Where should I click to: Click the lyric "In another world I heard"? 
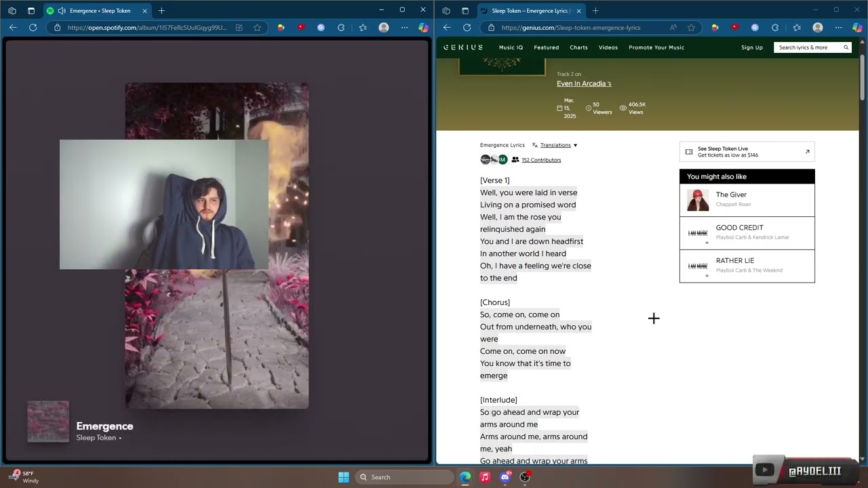(x=523, y=253)
